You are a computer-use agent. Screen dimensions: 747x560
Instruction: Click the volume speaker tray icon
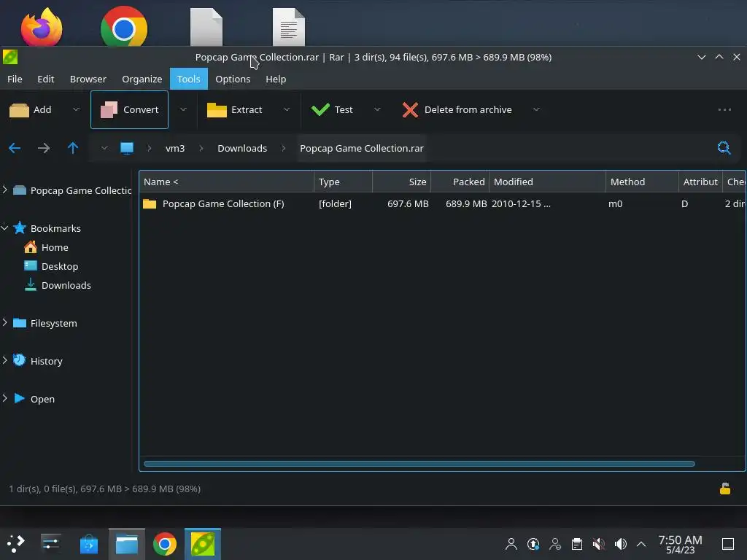coord(621,544)
